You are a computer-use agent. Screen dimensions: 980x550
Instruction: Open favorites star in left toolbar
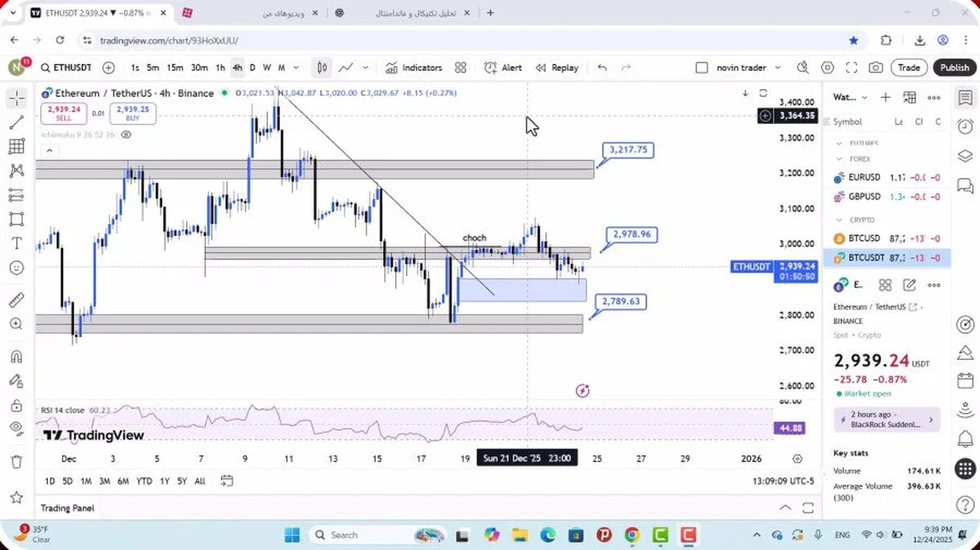point(16,497)
